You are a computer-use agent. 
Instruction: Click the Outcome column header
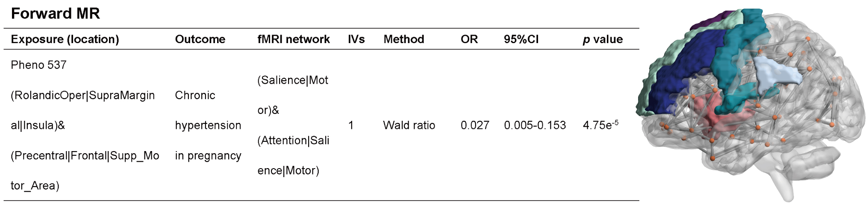[x=200, y=39]
